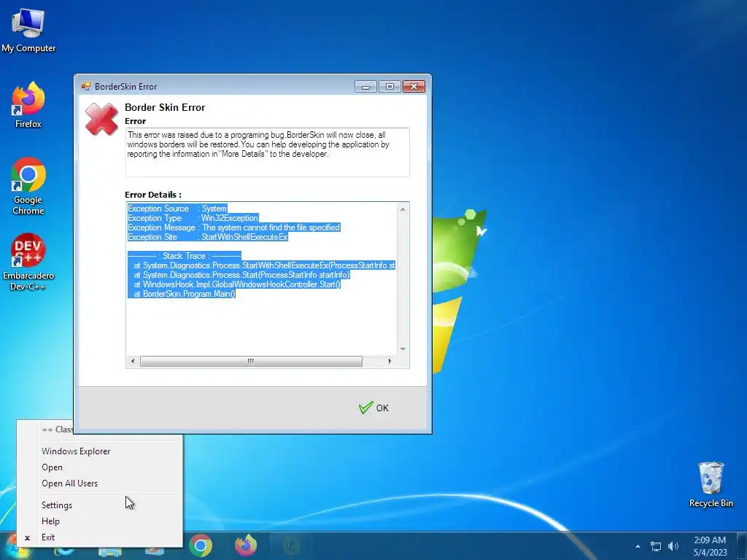Click the clock showing 2:09 AM
Viewport: 747px width, 560px height.
(x=710, y=546)
